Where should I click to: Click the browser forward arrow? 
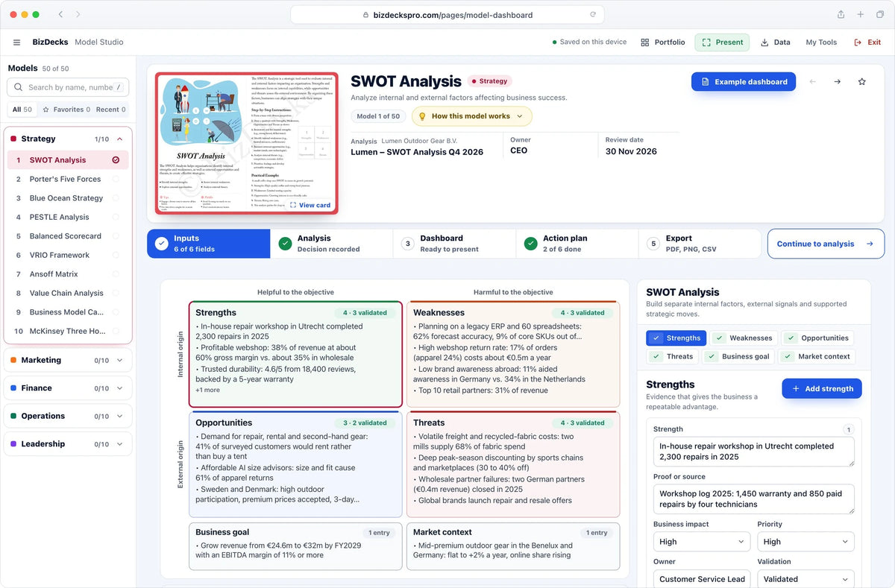[78, 14]
